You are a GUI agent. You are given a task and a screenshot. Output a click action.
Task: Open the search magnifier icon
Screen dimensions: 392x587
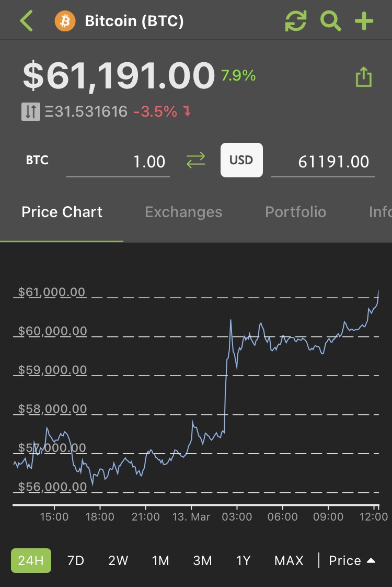coord(330,21)
